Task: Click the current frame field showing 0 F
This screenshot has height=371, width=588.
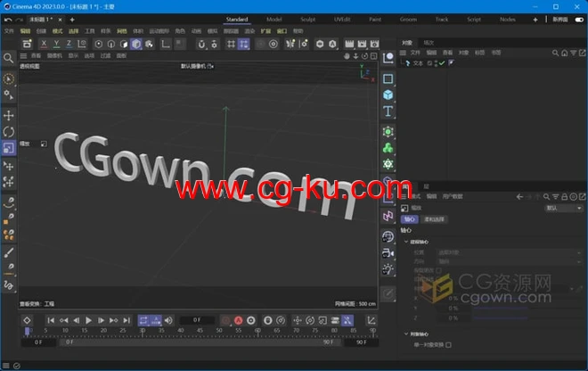Action: coord(197,320)
